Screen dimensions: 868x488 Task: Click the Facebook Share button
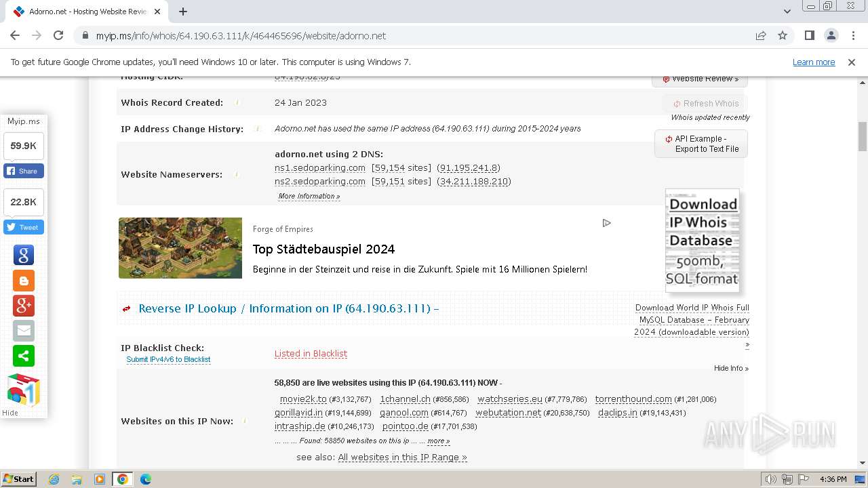pyautogui.click(x=24, y=171)
